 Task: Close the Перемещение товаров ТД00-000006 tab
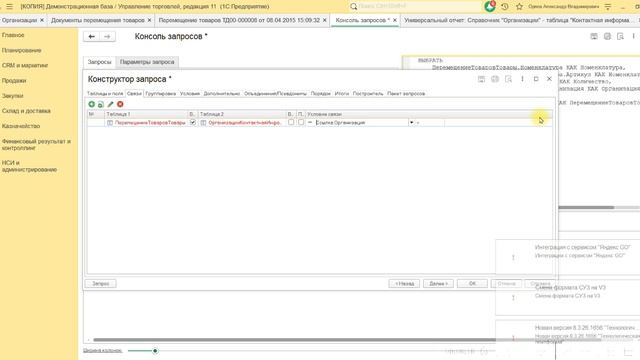point(324,20)
